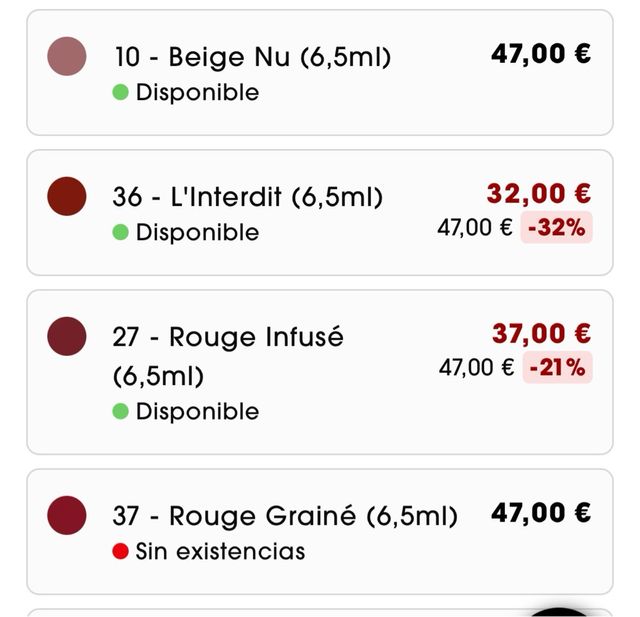
Task: Click the green availability dot for Rouge Infusé
Action: pos(121,412)
